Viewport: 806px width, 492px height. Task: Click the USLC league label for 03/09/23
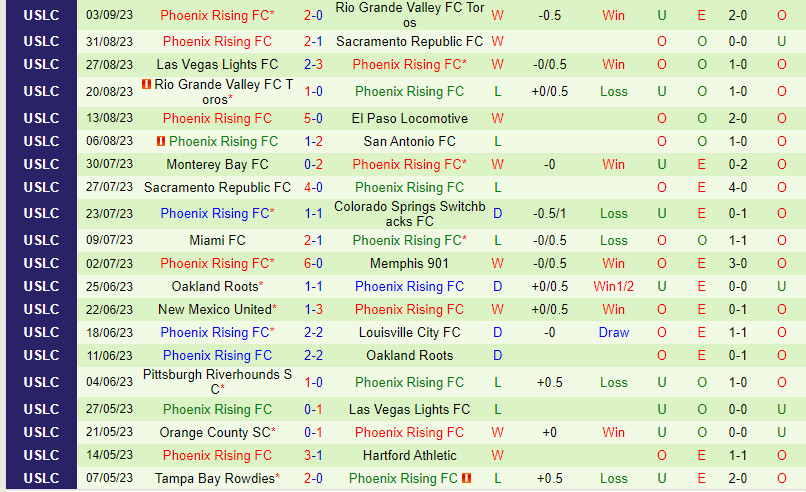(x=41, y=16)
